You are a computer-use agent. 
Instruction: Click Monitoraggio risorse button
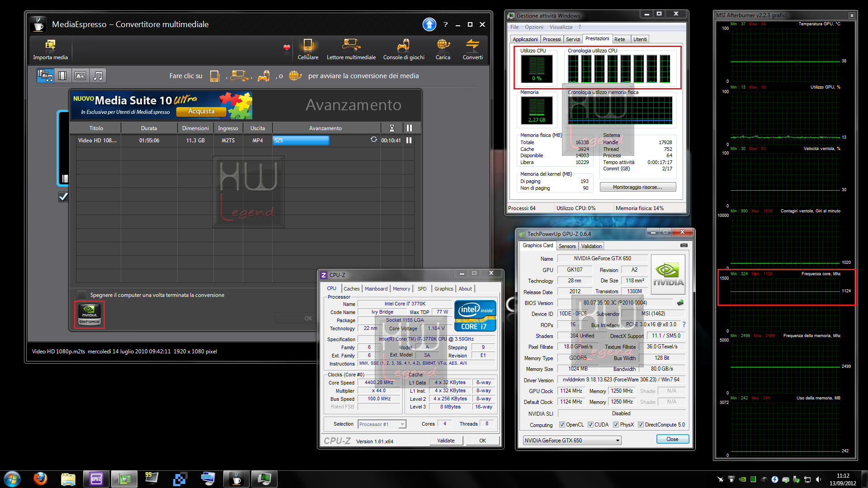[x=638, y=187]
